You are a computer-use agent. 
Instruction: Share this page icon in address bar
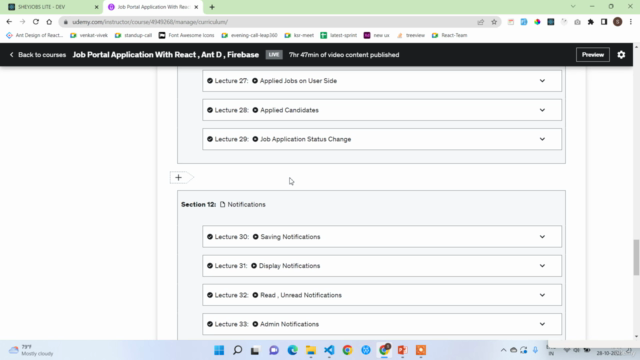(x=480, y=22)
